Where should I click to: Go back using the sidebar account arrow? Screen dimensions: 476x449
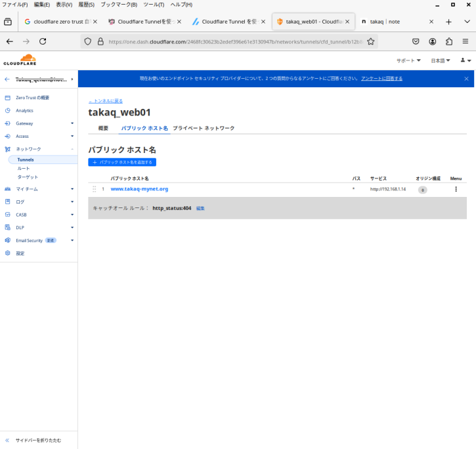tap(7, 79)
